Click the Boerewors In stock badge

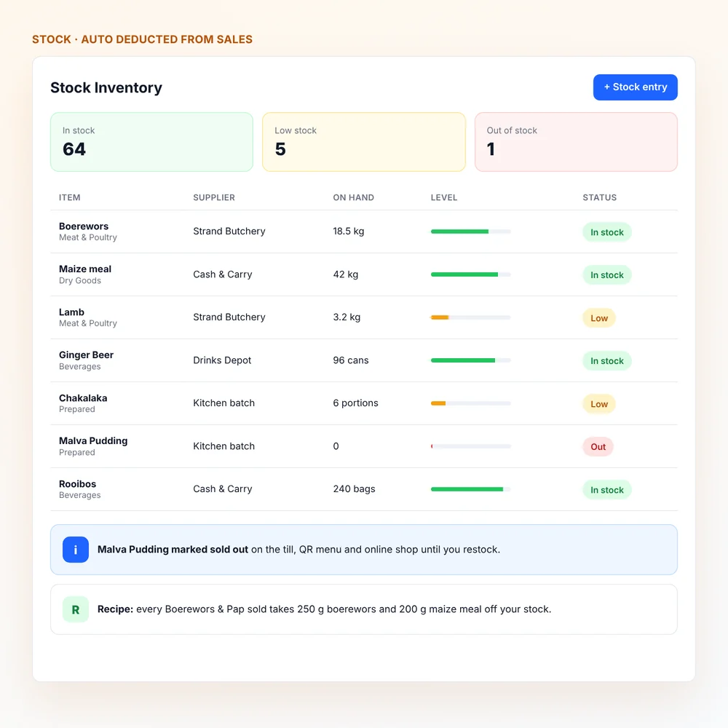point(607,232)
